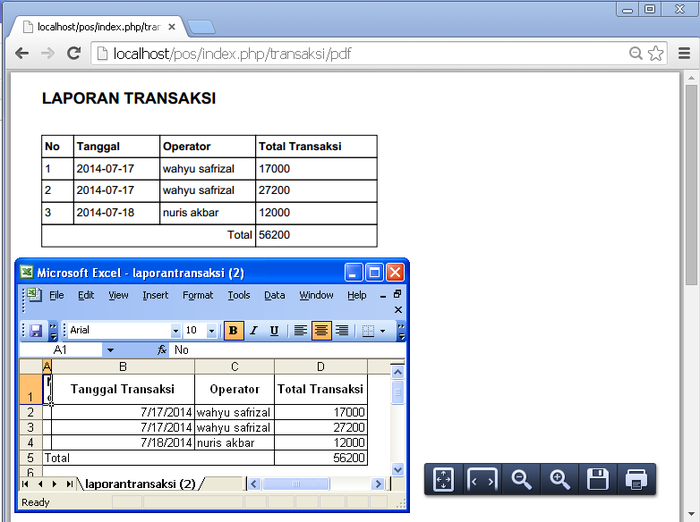Click the Excel formula bar containing No
Screen dimensions: 700x522
tap(288, 350)
